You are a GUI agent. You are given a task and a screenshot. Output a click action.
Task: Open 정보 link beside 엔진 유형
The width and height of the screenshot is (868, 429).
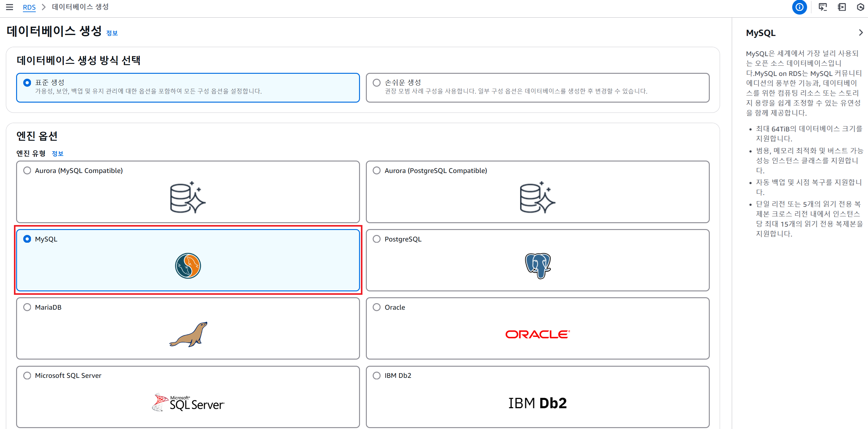57,154
